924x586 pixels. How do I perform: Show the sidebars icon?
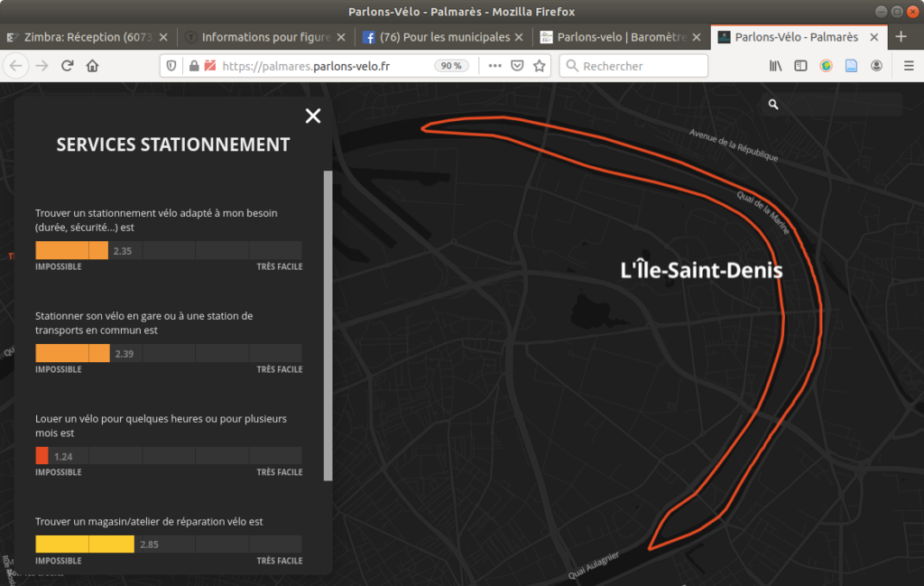click(800, 65)
